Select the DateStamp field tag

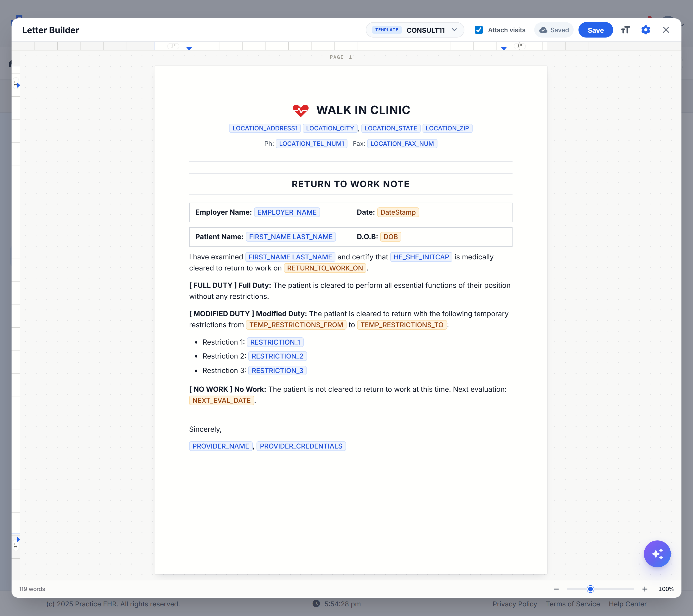(398, 212)
